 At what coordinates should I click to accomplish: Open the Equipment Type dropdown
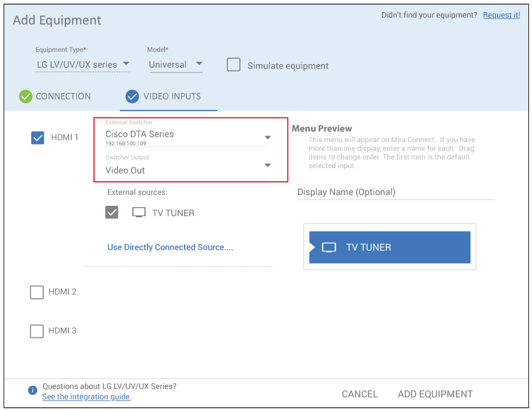pos(82,64)
